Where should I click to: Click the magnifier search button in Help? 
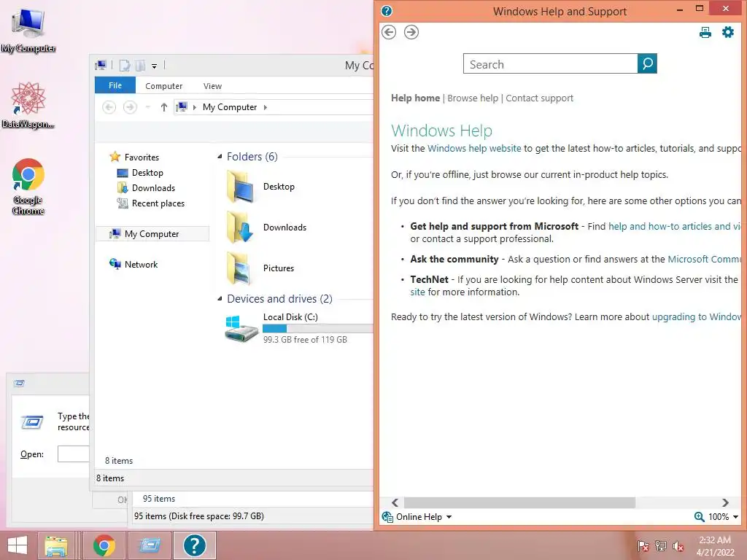[647, 63]
